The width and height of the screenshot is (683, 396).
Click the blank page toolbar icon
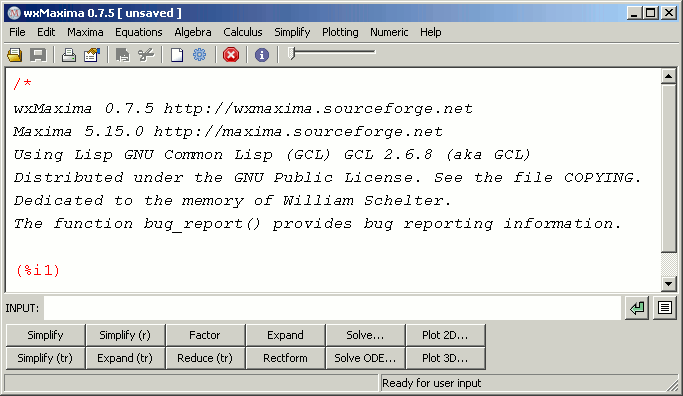[x=176, y=55]
